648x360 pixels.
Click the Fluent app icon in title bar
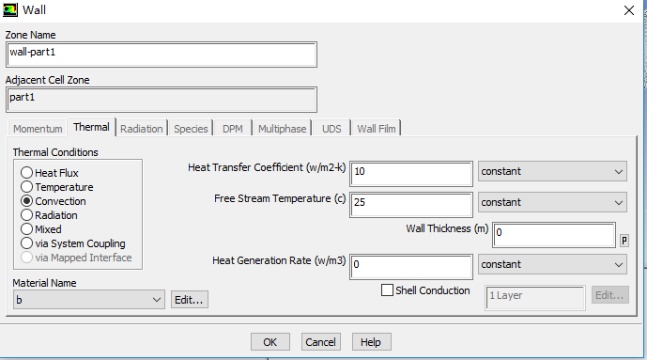(10, 10)
